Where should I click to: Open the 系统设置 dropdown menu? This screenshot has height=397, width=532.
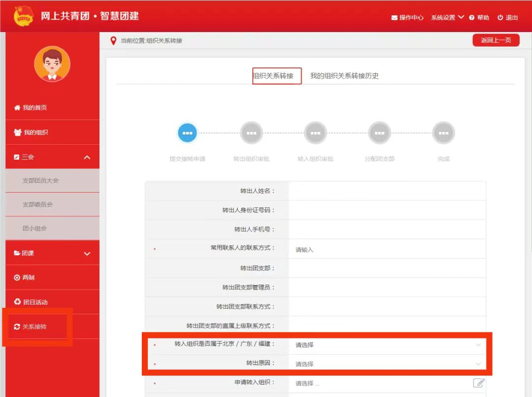pyautogui.click(x=447, y=17)
